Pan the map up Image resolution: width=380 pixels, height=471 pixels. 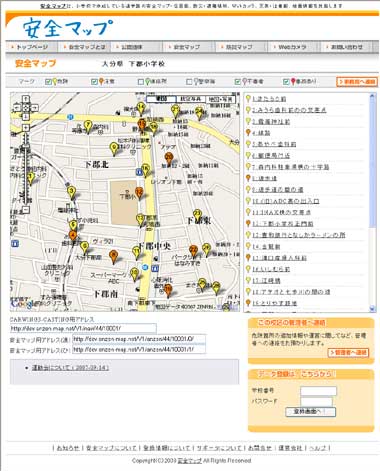click(x=26, y=99)
